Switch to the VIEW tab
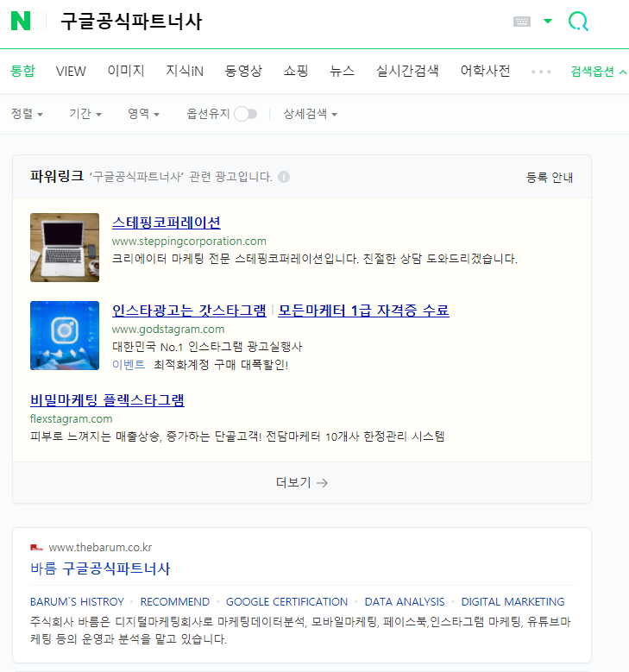 pos(71,71)
